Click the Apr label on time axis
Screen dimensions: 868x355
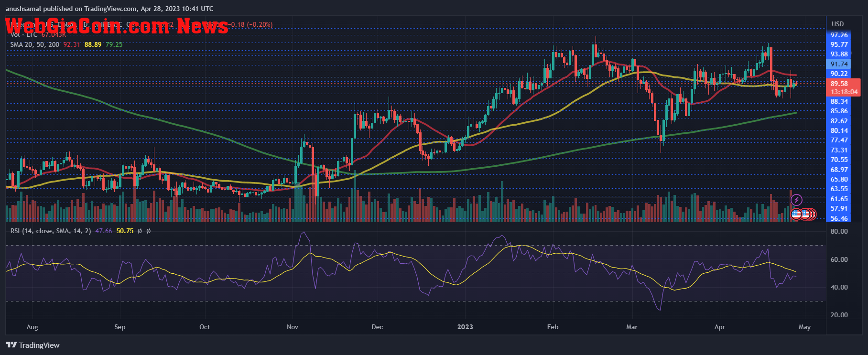(x=719, y=327)
